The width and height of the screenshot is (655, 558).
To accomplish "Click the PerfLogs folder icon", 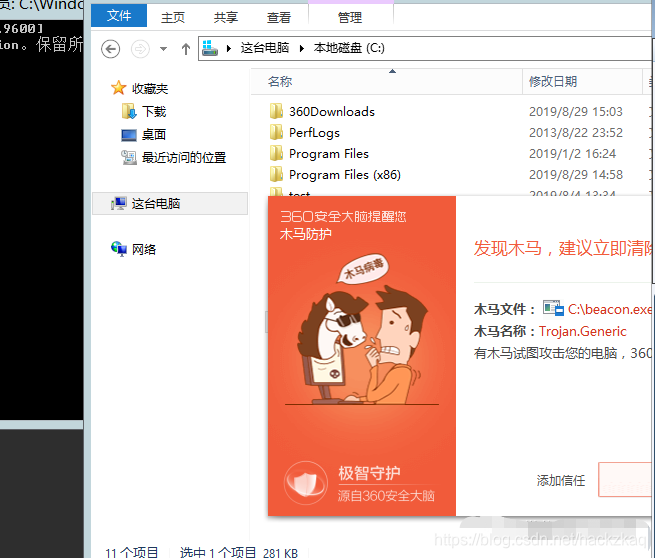I will click(x=276, y=132).
